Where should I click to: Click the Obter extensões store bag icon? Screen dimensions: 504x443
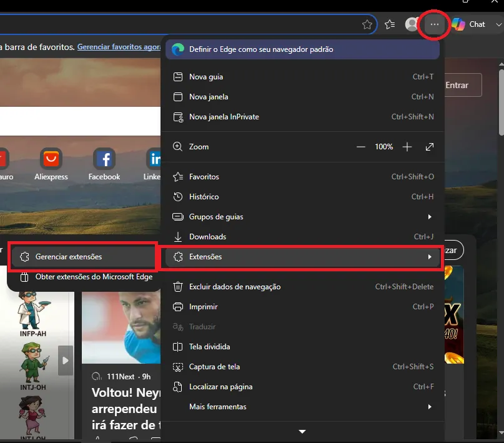point(24,277)
